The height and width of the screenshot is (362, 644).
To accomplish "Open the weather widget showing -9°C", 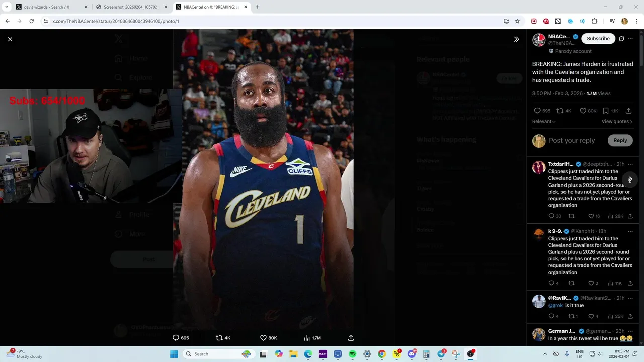I will click(25, 354).
